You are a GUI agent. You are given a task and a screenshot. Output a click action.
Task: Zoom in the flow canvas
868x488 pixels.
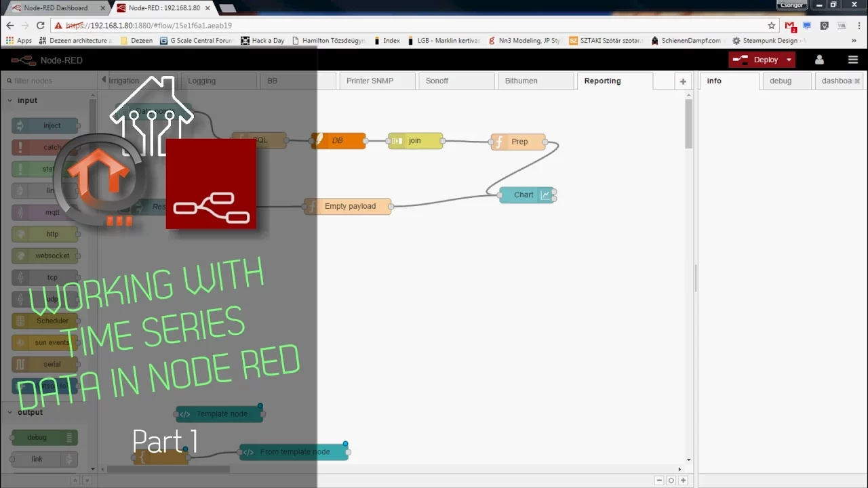pyautogui.click(x=683, y=481)
